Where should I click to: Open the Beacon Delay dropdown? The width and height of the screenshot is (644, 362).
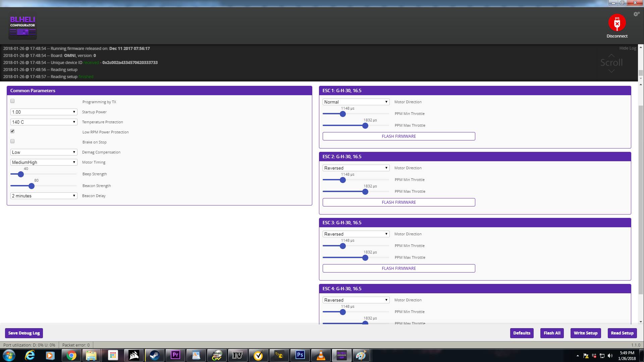coord(44,196)
